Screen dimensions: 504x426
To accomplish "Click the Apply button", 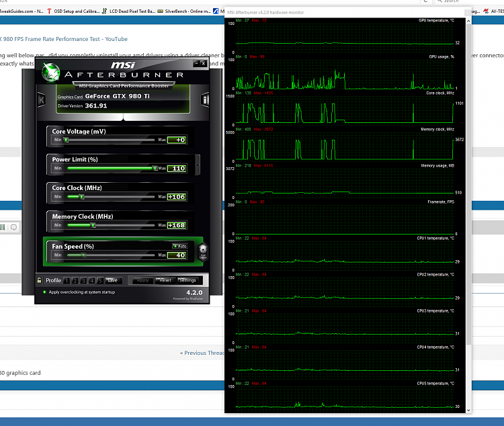I will [x=142, y=280].
